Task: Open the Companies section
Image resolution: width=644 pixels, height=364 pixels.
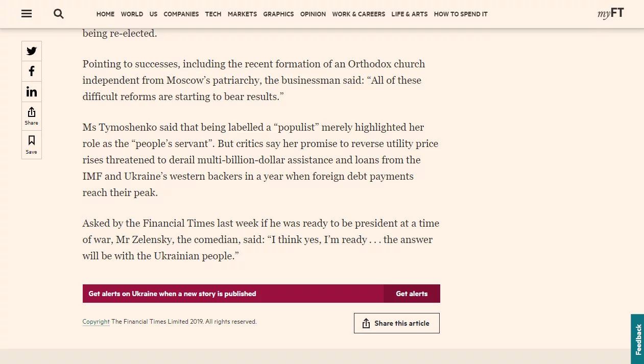Action: pos(181,14)
